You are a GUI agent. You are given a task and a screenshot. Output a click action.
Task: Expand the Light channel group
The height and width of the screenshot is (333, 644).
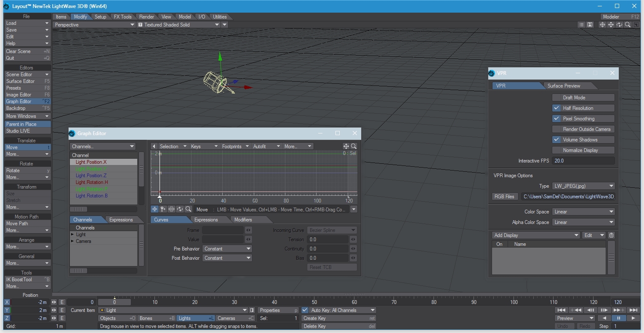[72, 234]
